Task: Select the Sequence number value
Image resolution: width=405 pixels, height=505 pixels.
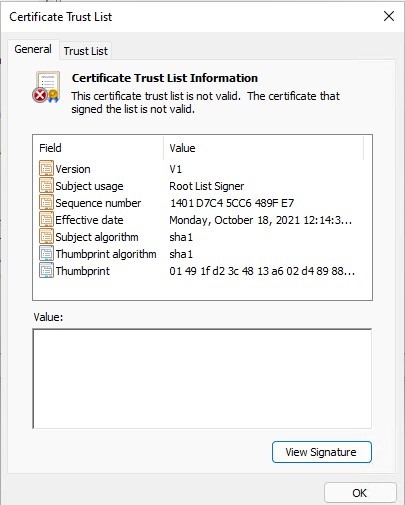Action: [232, 203]
